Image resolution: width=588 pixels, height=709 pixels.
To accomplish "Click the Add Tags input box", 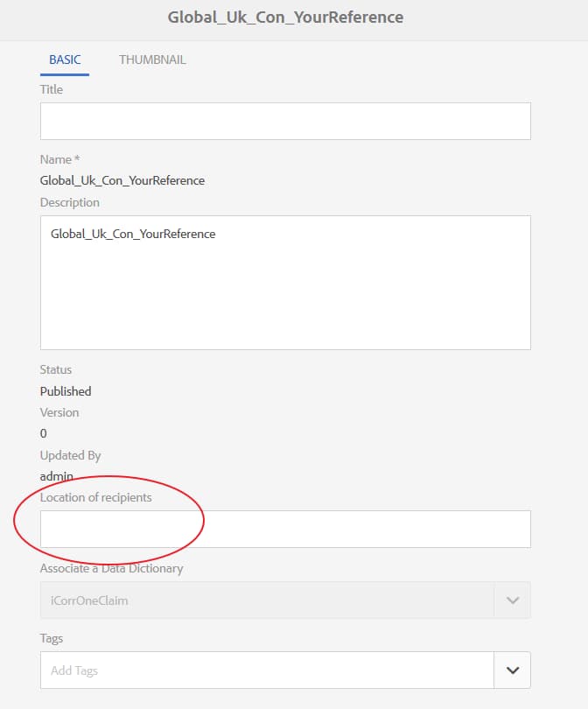I will (262, 670).
